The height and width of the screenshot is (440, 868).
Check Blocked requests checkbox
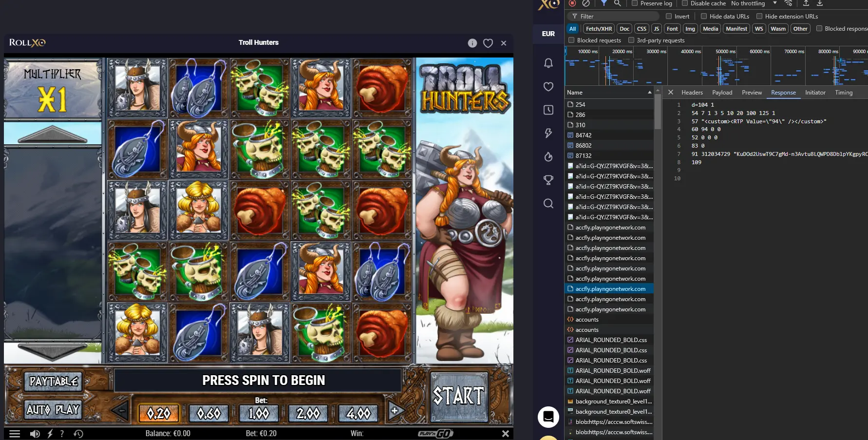572,40
